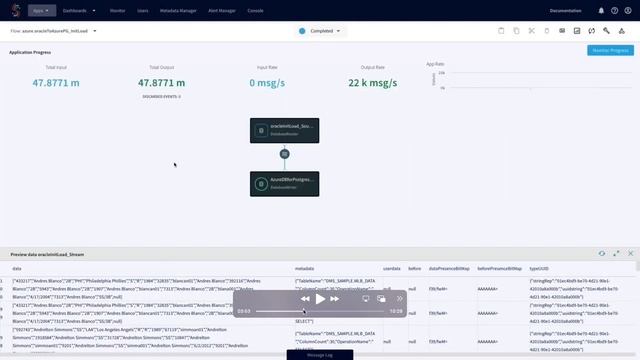Click the cut scissors toolbar icon

pos(531,31)
